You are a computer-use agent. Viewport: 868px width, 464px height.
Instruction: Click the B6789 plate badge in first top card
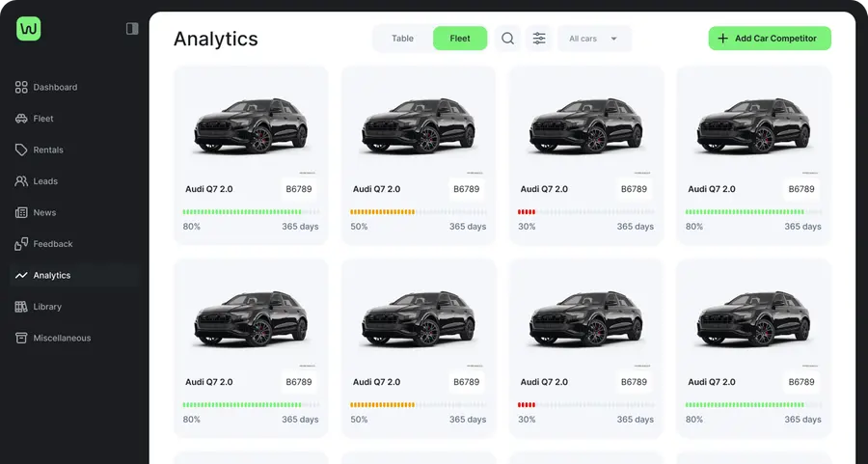[299, 189]
